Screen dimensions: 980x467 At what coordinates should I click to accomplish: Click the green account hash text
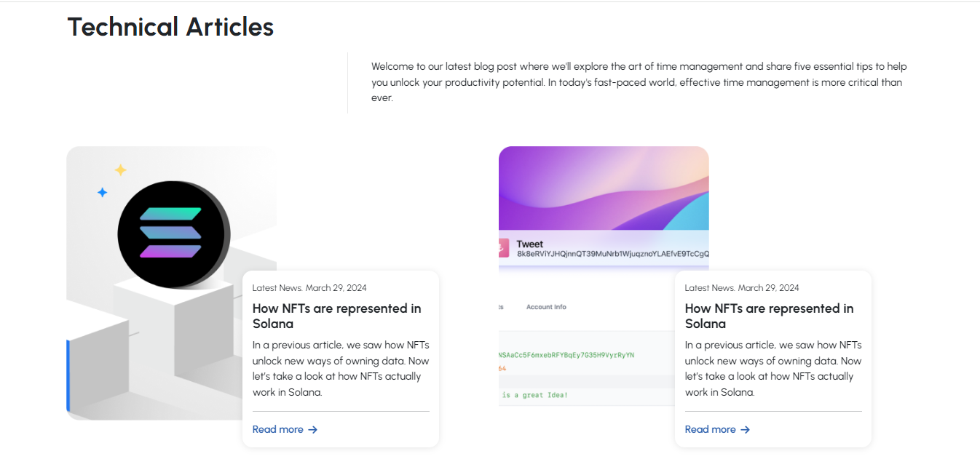click(566, 355)
